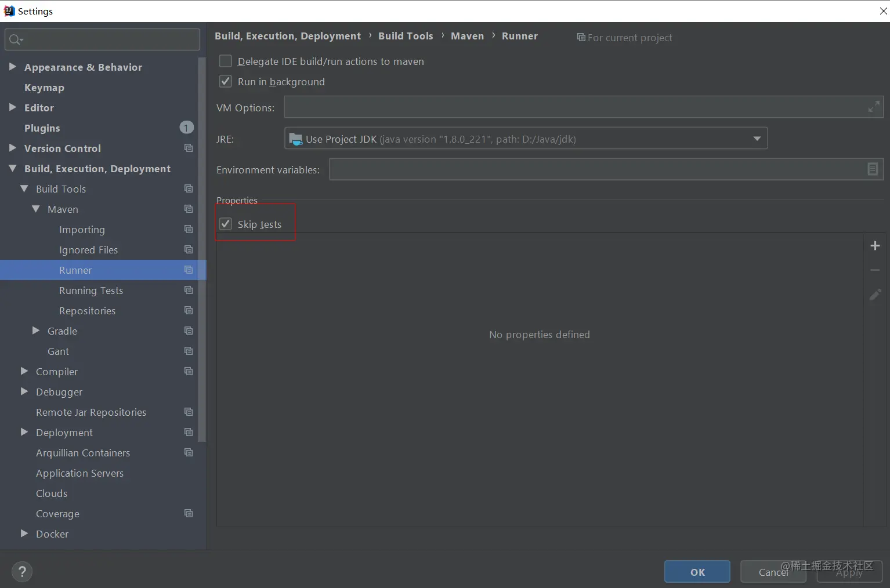This screenshot has width=890, height=588.
Task: Click Build Tools in breadcrumb path
Action: click(406, 36)
